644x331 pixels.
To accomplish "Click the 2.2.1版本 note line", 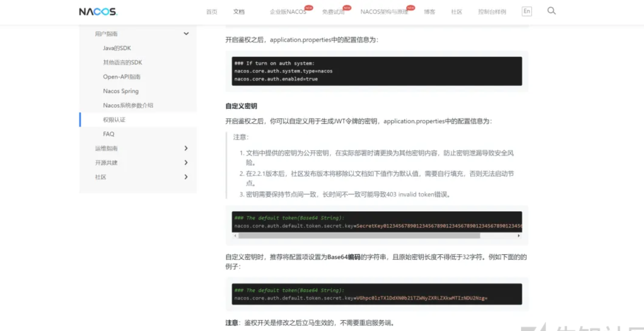I will click(380, 178).
